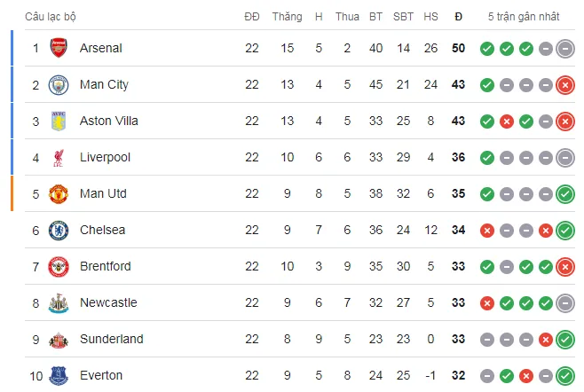Image resolution: width=584 pixels, height=392 pixels.
Task: Click Chelsea's first recent loss icon
Action: (486, 231)
